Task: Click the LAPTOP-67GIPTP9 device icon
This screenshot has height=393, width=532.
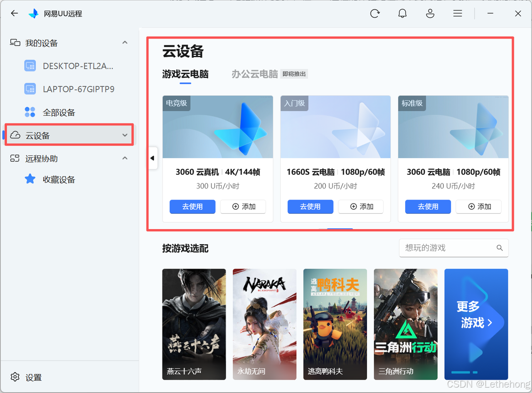Action: point(30,89)
